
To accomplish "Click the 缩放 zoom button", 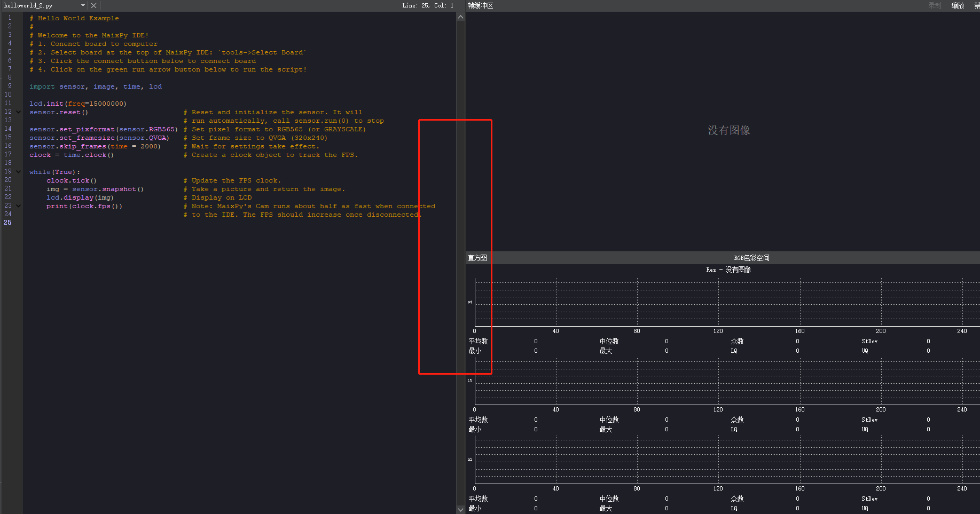I will tap(958, 5).
